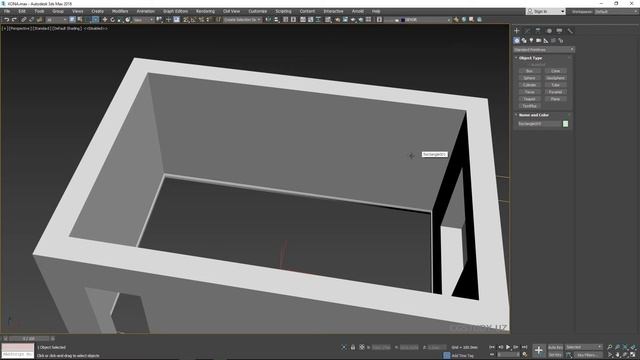Click the Tube primitive button
This screenshot has width=640, height=360.
[x=556, y=85]
